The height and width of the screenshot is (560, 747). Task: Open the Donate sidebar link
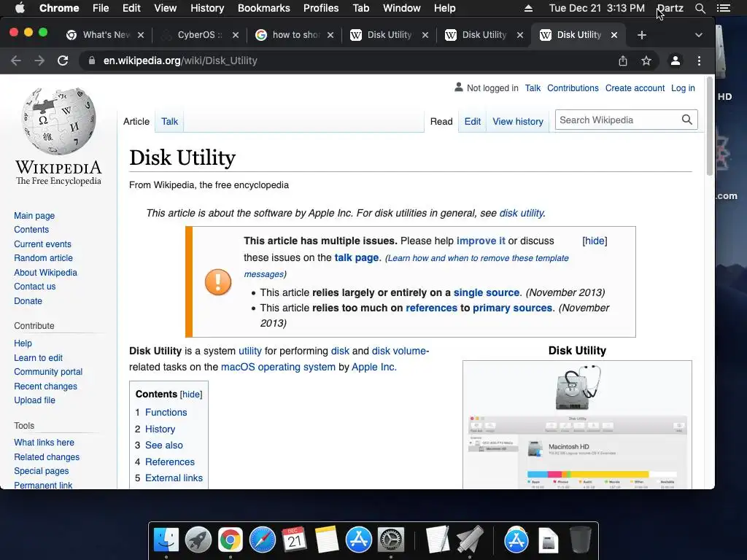click(28, 301)
